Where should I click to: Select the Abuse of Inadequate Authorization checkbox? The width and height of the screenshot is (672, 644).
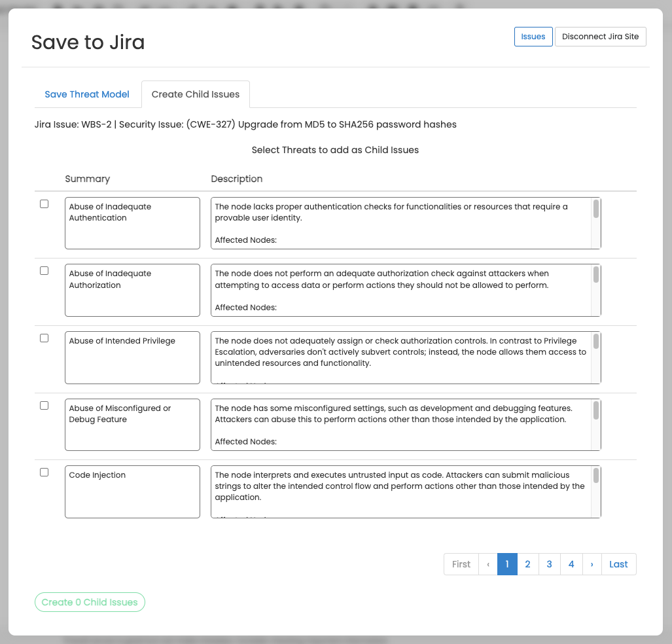point(44,270)
